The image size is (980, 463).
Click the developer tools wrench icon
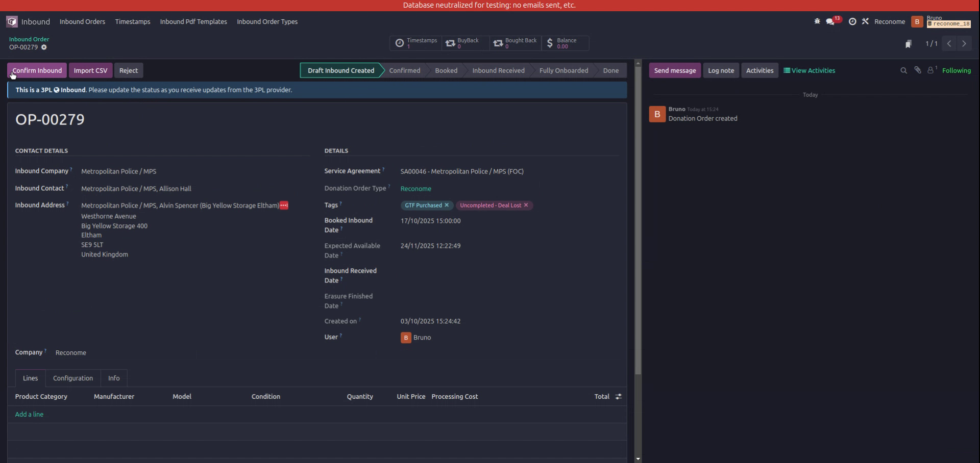pos(866,21)
